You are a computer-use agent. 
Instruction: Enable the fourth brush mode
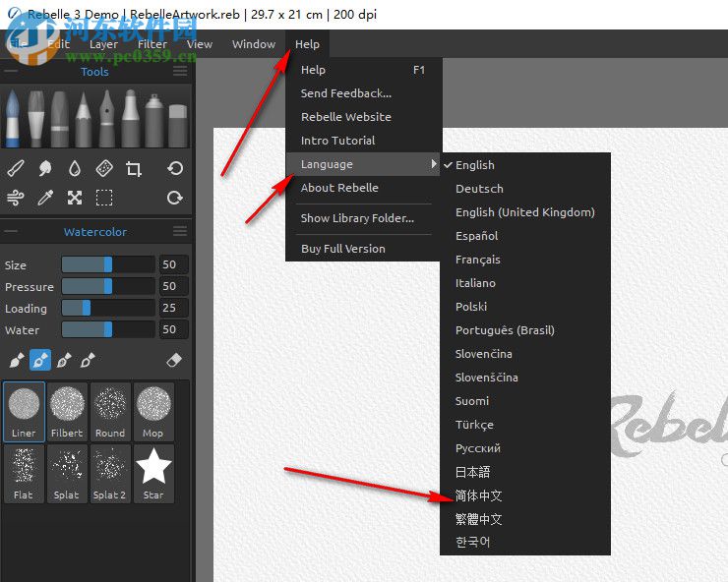pos(88,360)
